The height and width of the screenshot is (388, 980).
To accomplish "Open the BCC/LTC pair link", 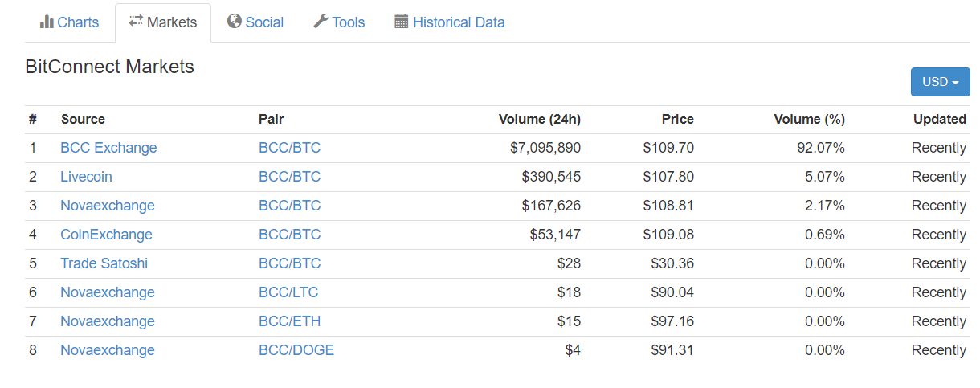I will click(x=288, y=292).
